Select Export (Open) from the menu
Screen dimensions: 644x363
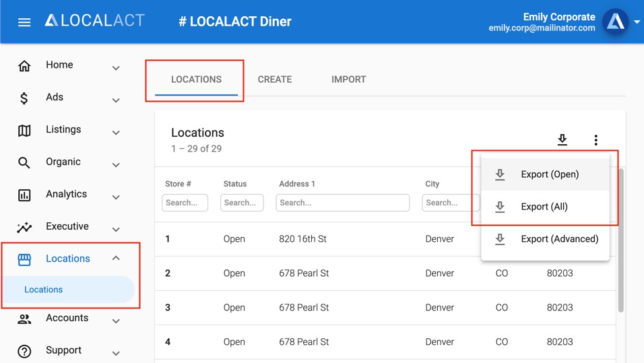point(545,174)
